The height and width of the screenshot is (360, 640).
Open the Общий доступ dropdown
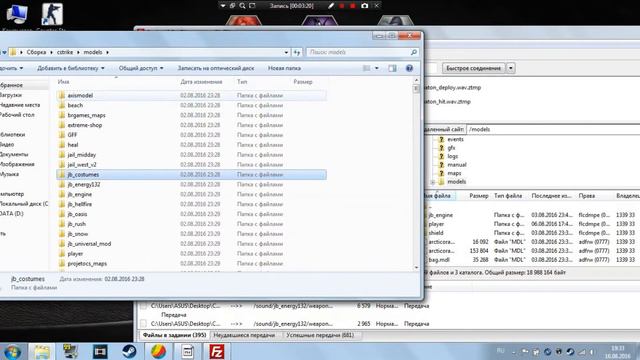(141, 68)
